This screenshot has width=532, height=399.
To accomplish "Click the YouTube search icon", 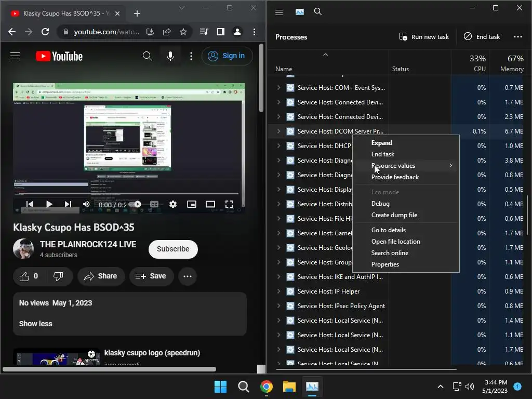I will click(147, 56).
